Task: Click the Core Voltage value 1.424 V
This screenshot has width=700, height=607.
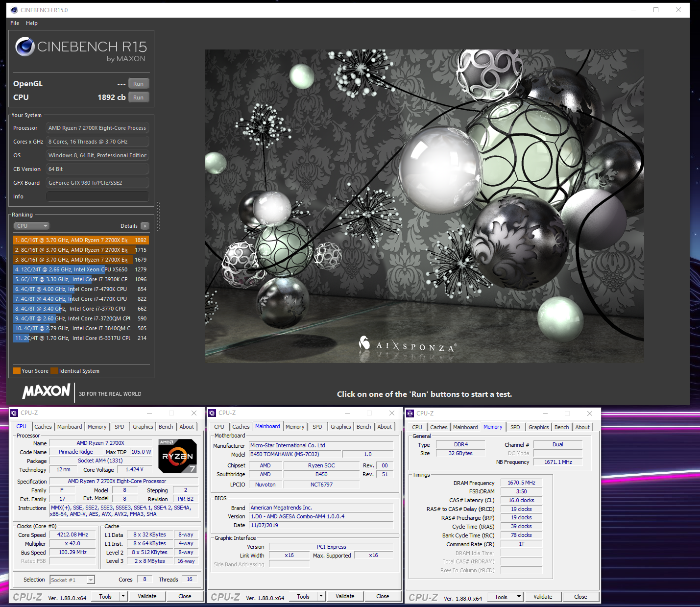Action: (x=134, y=469)
